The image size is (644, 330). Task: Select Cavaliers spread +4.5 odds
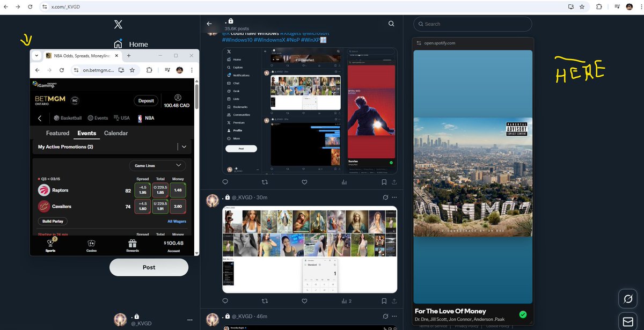143,207
